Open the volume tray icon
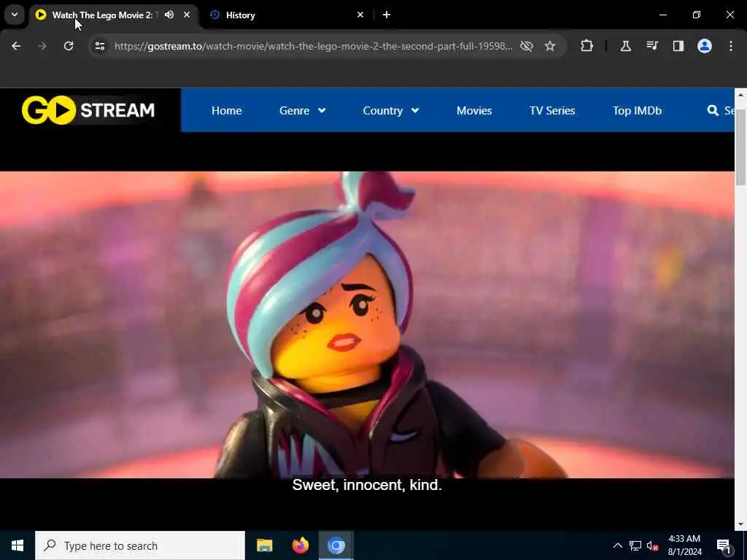Image resolution: width=747 pixels, height=560 pixels. click(x=653, y=546)
